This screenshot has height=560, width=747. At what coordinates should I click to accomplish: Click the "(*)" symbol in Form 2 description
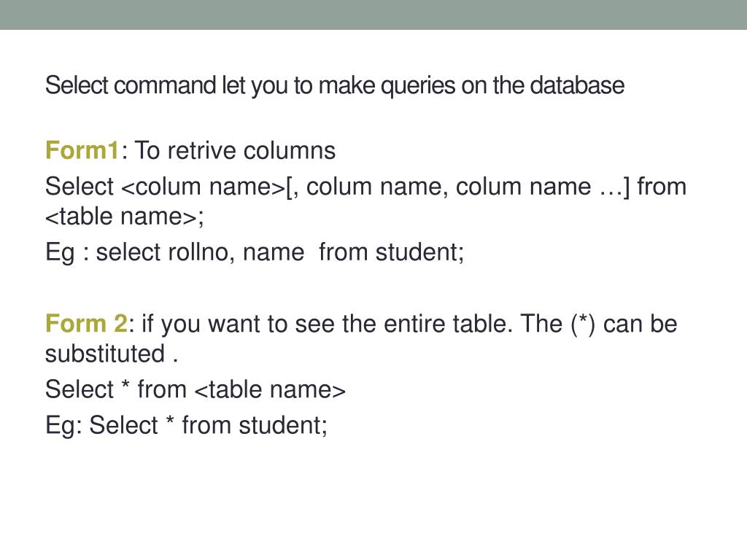click(581, 322)
